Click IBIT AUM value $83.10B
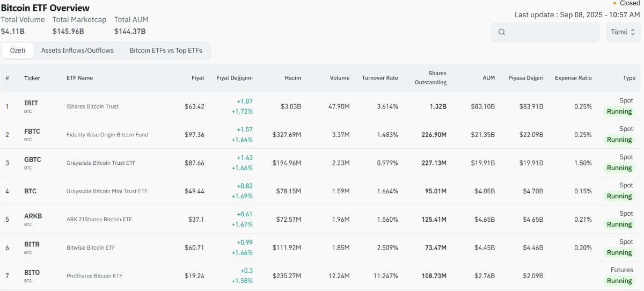The height and width of the screenshot is (291, 644). (x=483, y=106)
